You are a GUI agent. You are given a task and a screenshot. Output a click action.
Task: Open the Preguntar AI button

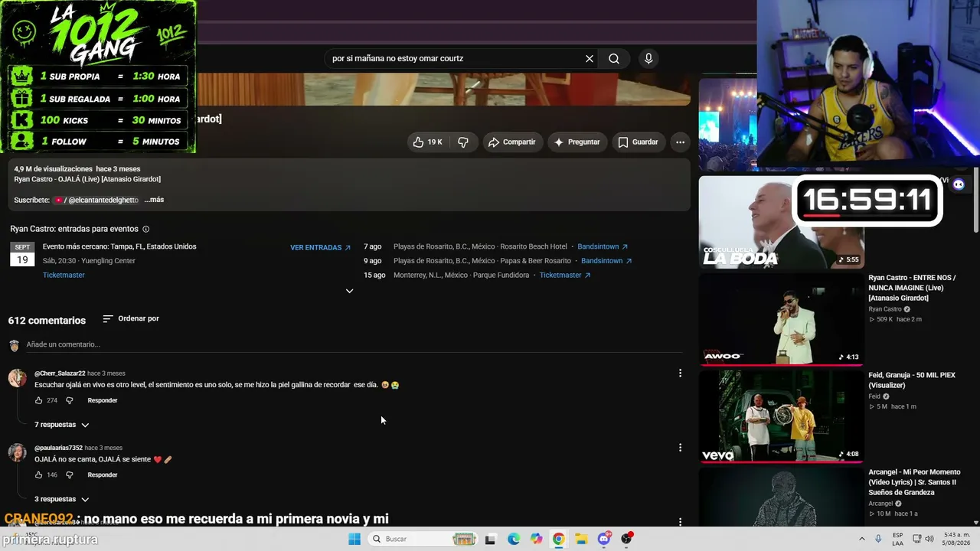point(577,142)
